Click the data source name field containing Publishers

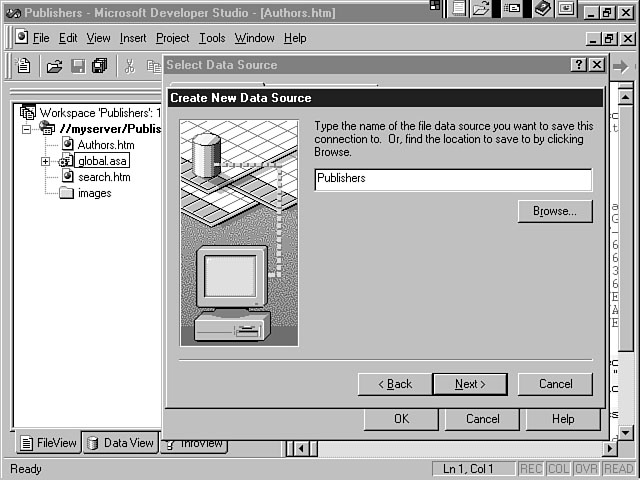tap(452, 179)
